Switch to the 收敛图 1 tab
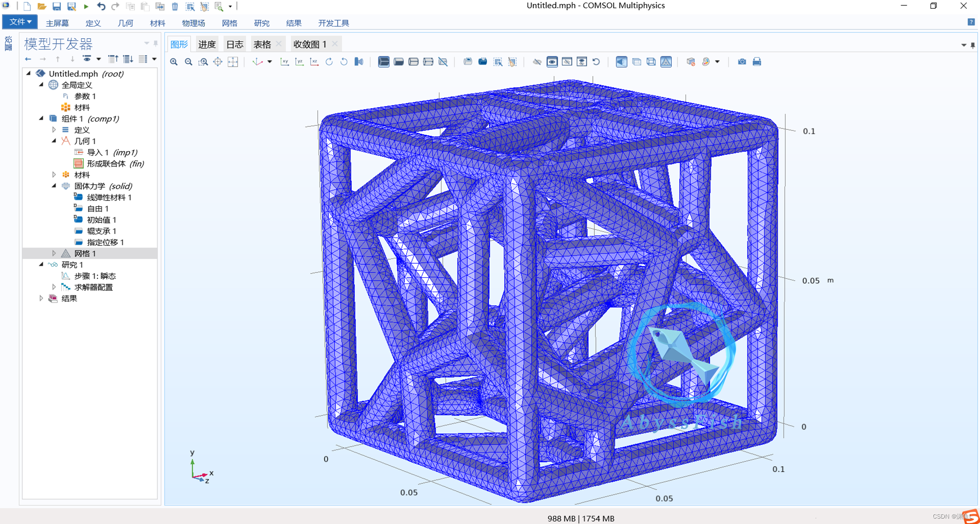This screenshot has width=980, height=524. 309,44
